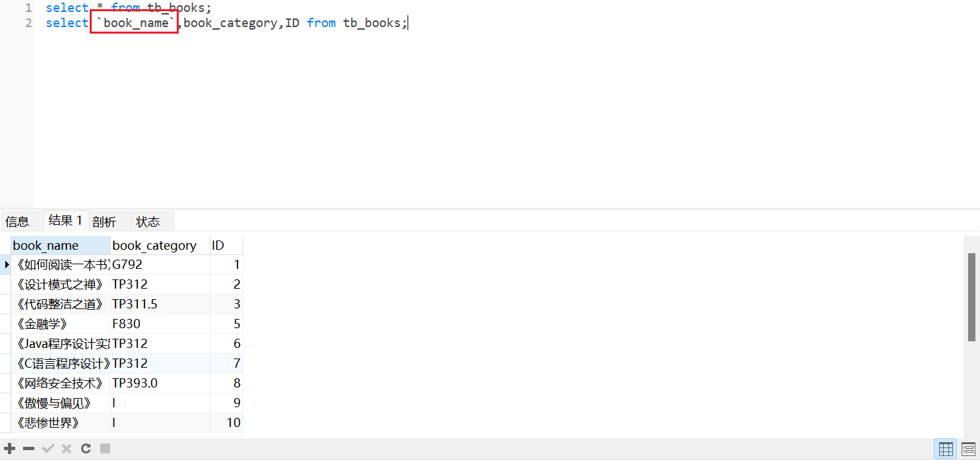
Task: Switch to grid view
Action: pyautogui.click(x=946, y=449)
